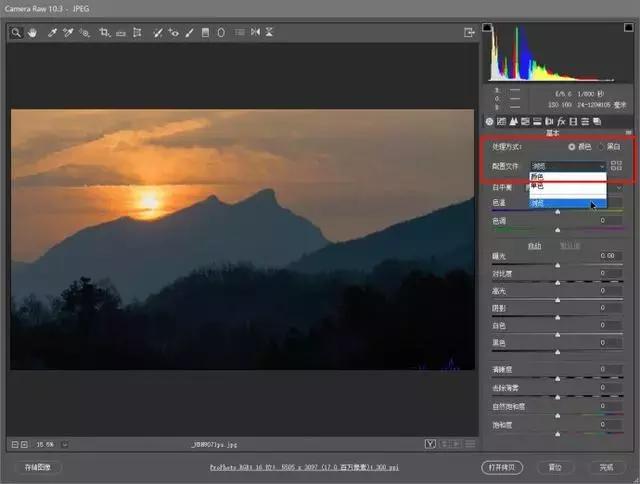Click the 曝光 exposure value field
This screenshot has width=640, height=484.
[x=608, y=256]
